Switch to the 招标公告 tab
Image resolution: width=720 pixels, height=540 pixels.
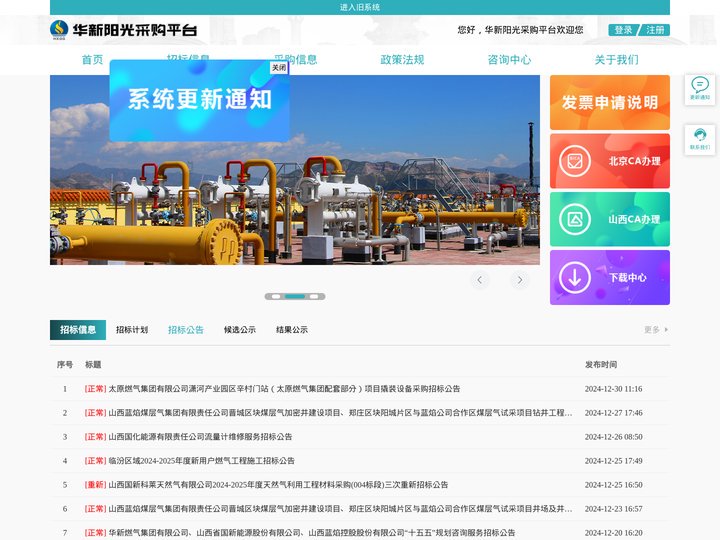186,330
